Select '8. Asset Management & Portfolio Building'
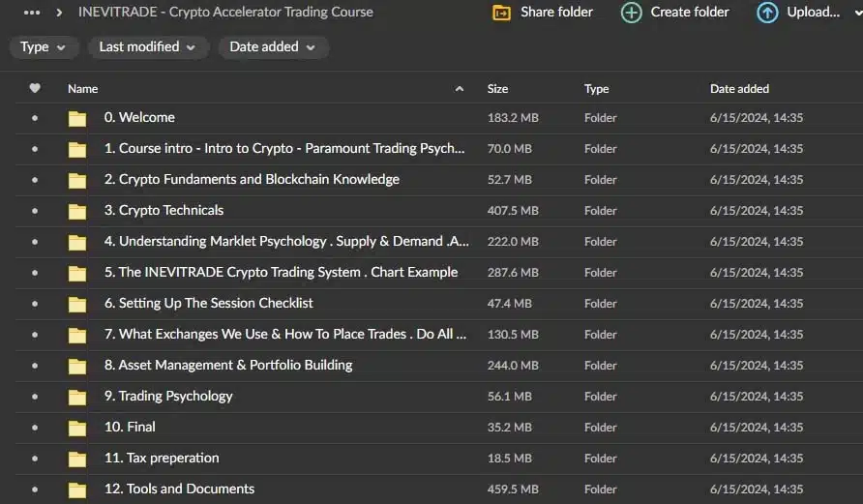863x504 pixels. click(228, 365)
